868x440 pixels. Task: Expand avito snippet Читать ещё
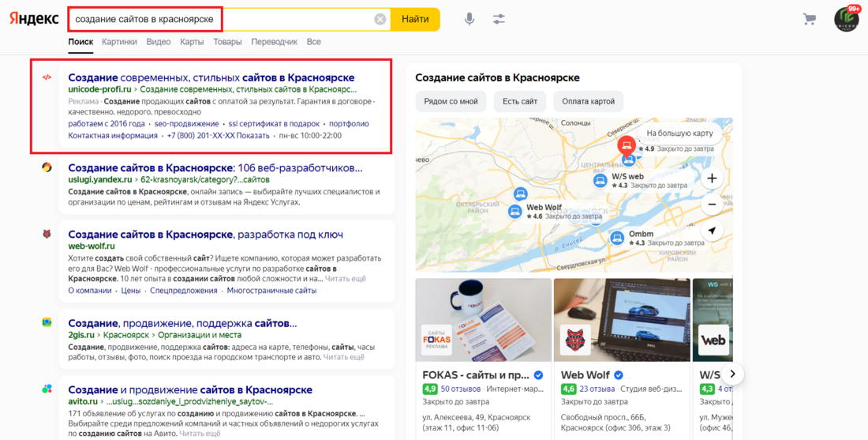pyautogui.click(x=200, y=434)
